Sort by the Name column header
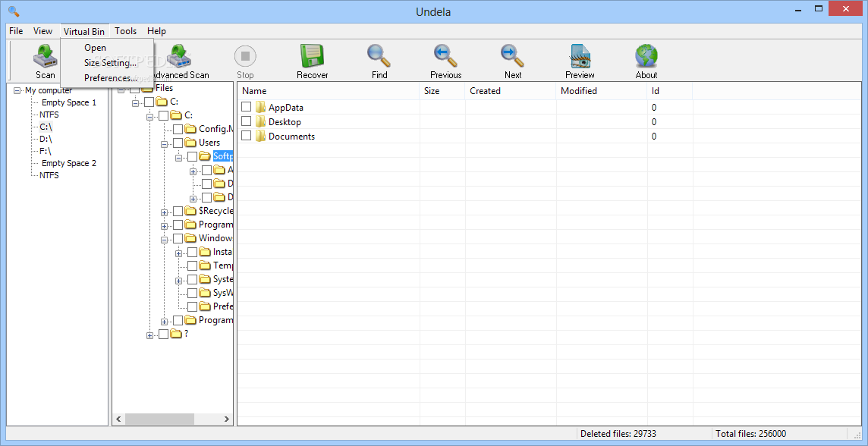 (329, 91)
